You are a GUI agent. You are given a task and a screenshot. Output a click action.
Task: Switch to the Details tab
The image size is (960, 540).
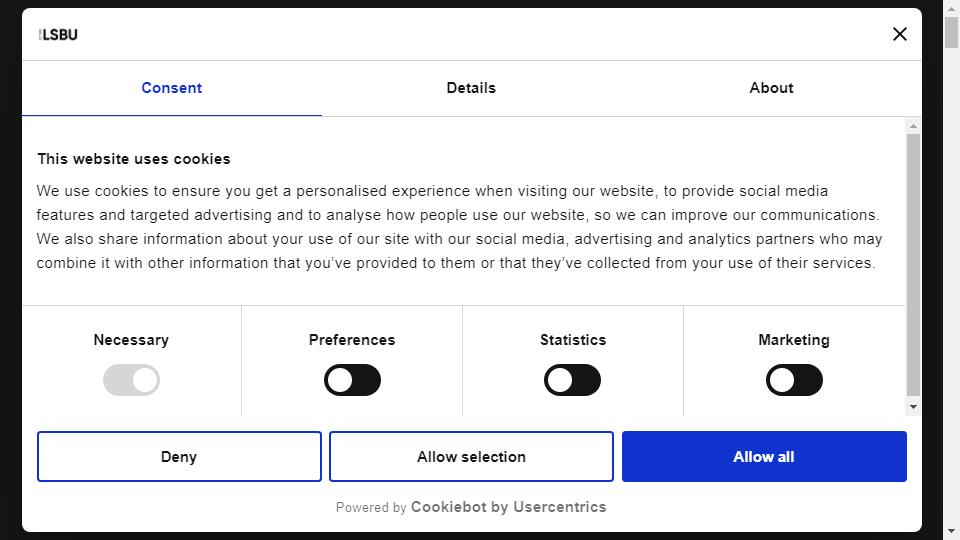click(471, 88)
